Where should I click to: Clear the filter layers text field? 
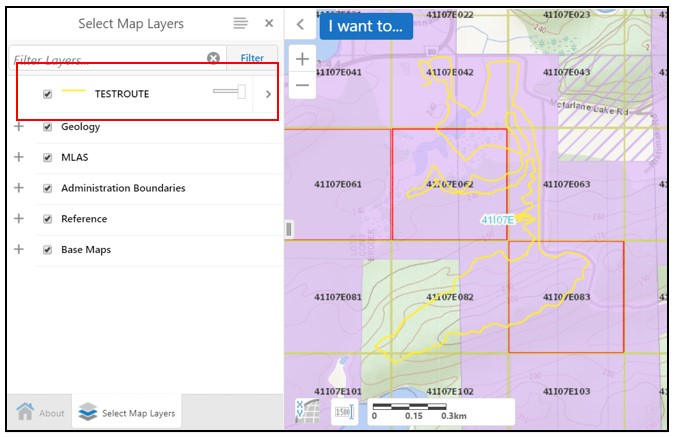(213, 59)
